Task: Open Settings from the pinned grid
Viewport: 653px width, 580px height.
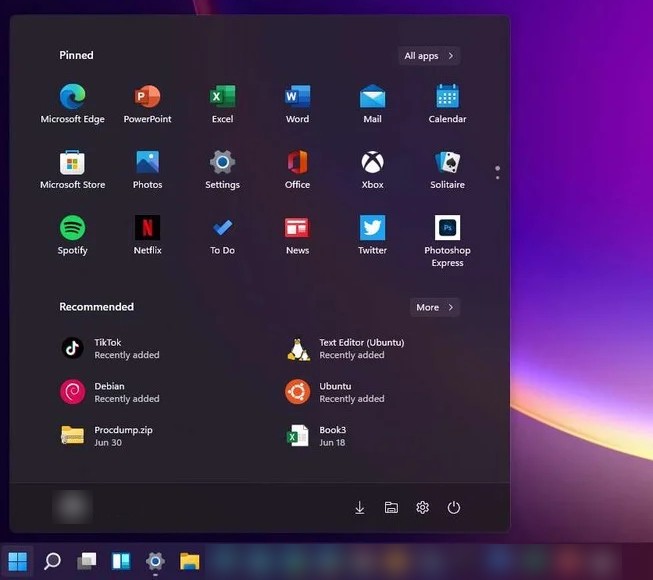Action: coord(222,169)
